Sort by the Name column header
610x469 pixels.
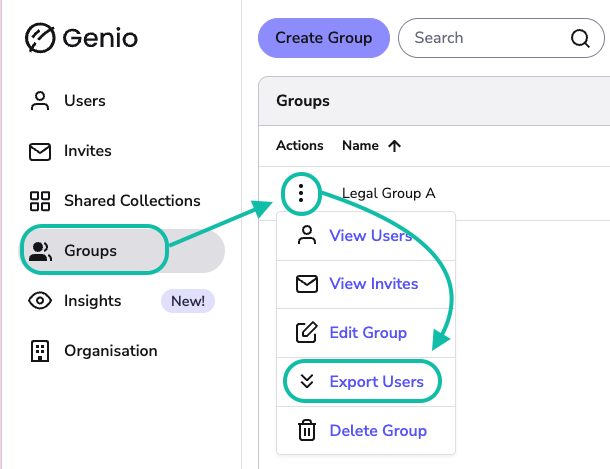[360, 146]
